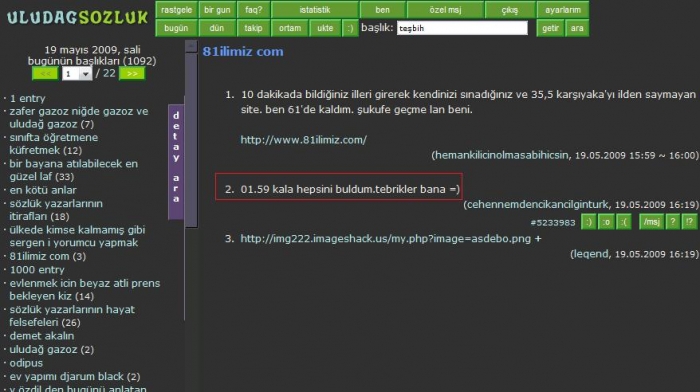Open '1 entry' topic in sidebar
Image resolution: width=700 pixels, height=392 pixels.
pos(27,98)
